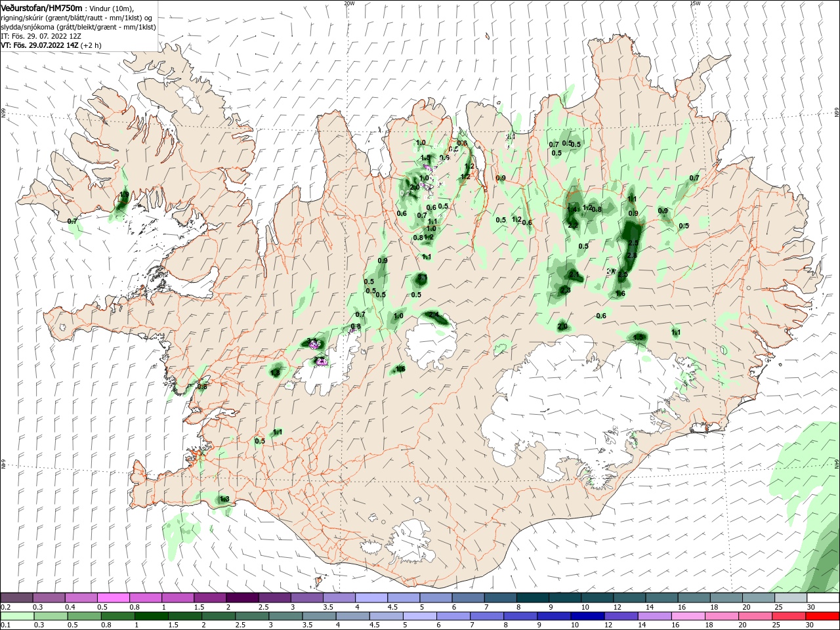Click the 0.2 label under the top scale
840x630 pixels.
[5, 607]
